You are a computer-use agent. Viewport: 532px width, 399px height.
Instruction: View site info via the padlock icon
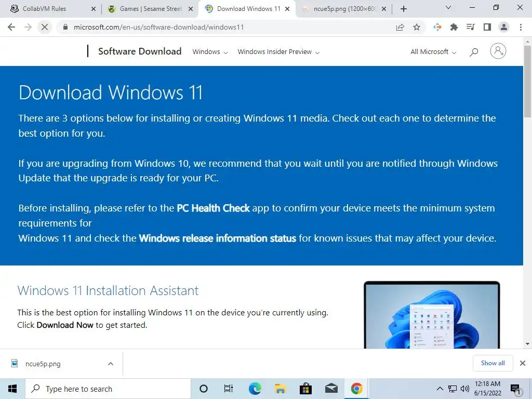tap(66, 27)
